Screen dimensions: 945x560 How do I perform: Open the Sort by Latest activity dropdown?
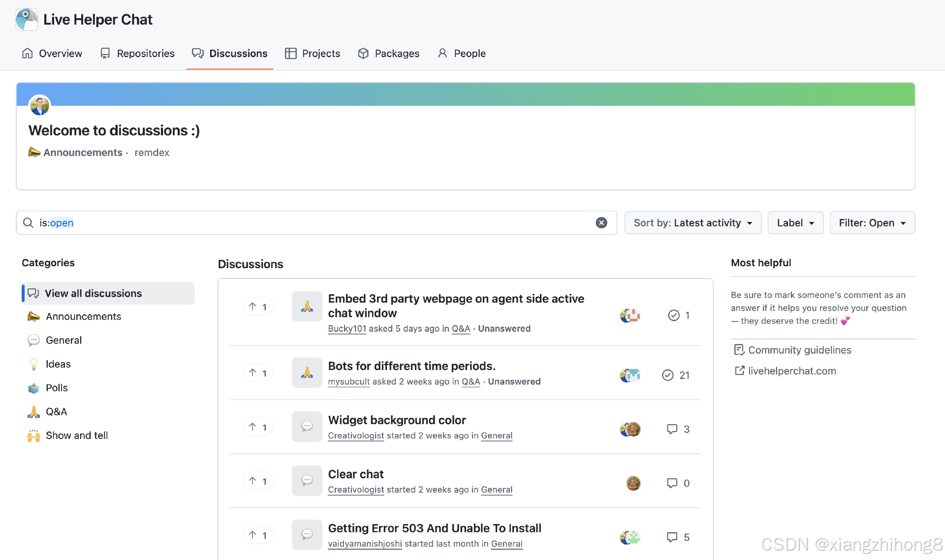pos(693,223)
